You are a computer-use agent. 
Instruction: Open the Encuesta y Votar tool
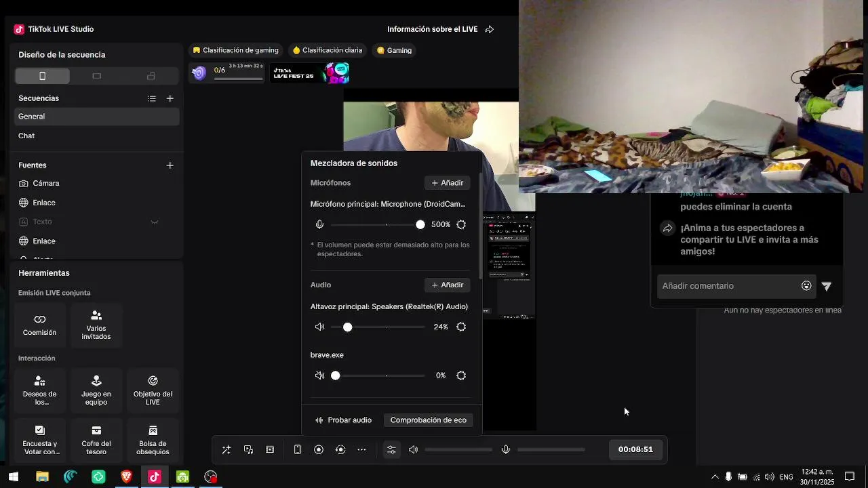[40, 441]
